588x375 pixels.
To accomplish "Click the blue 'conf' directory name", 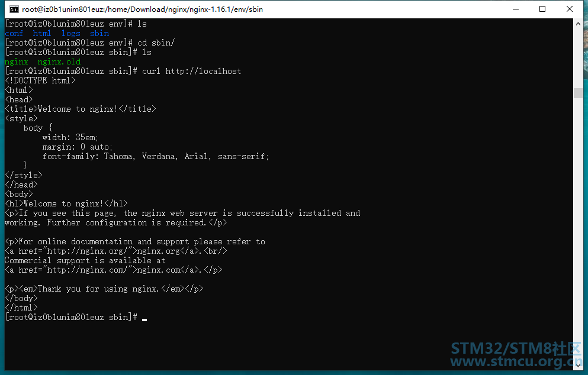I will point(14,33).
